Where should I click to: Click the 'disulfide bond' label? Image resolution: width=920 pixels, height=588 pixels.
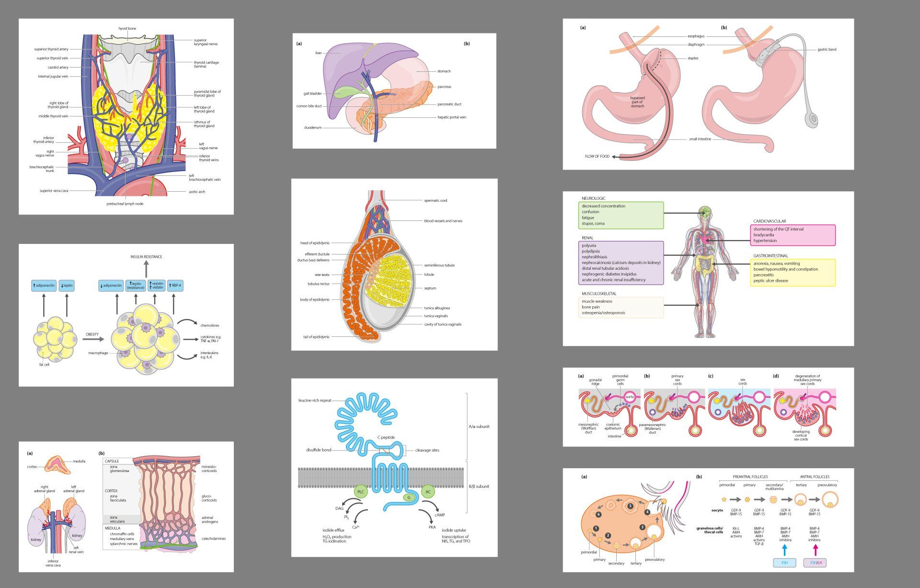pyautogui.click(x=319, y=450)
